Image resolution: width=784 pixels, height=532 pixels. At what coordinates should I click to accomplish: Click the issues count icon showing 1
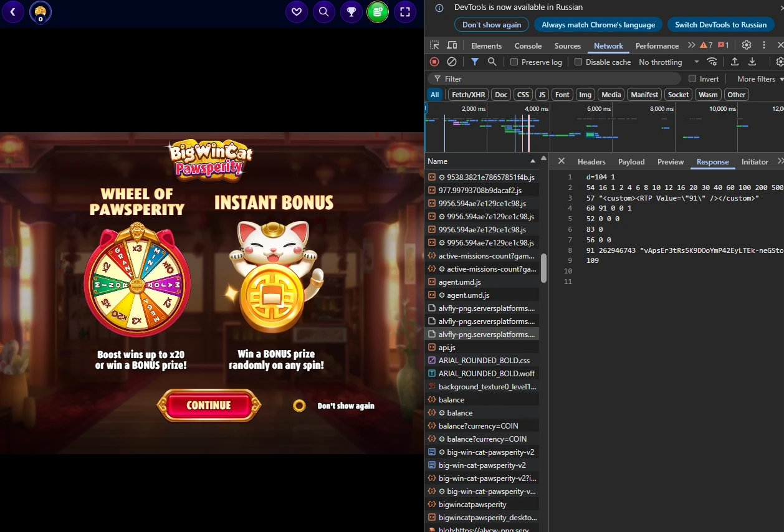point(724,45)
